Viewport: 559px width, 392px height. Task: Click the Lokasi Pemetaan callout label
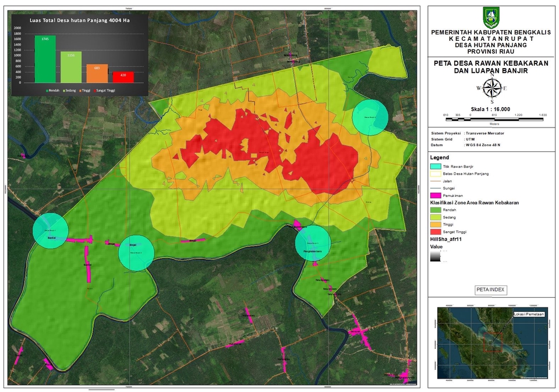coord(529,315)
